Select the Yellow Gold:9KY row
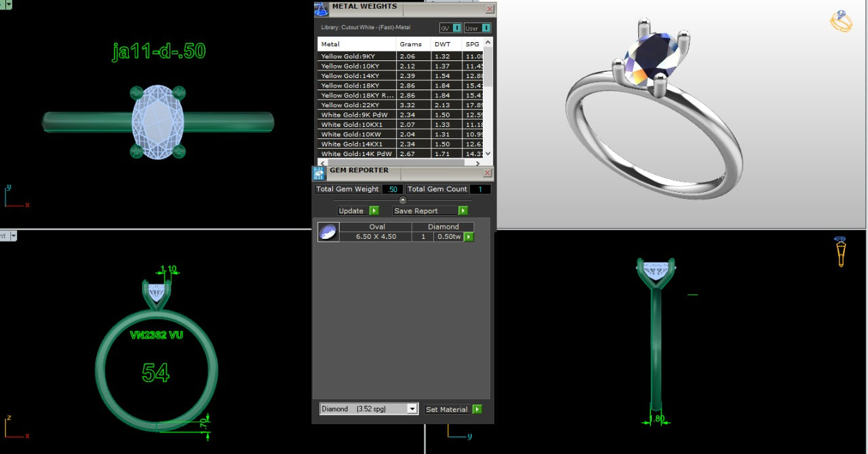The height and width of the screenshot is (454, 868). click(x=400, y=56)
